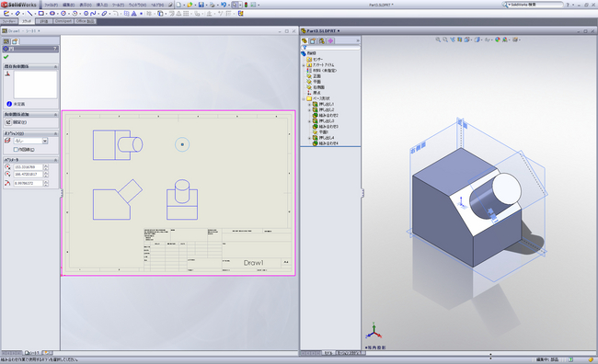Click the Sketch tool at the toolbar start
Viewport: 598px width, 364px height.
[x=6, y=14]
